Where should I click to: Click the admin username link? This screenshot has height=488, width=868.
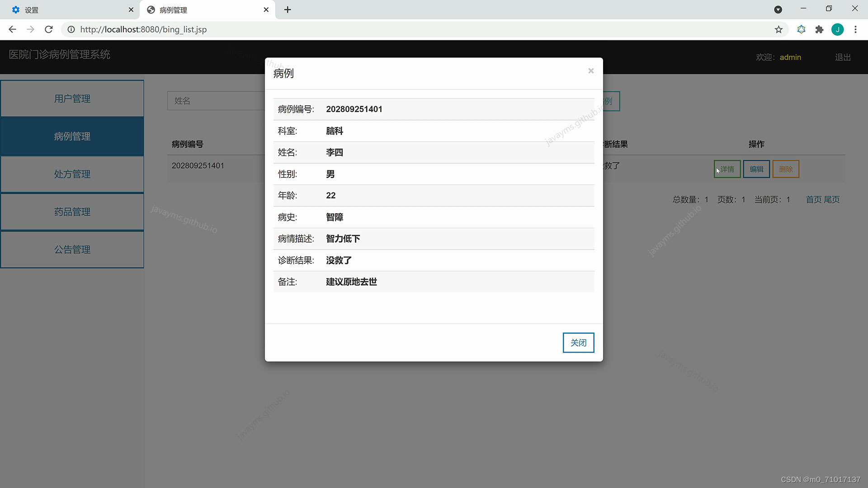(790, 57)
